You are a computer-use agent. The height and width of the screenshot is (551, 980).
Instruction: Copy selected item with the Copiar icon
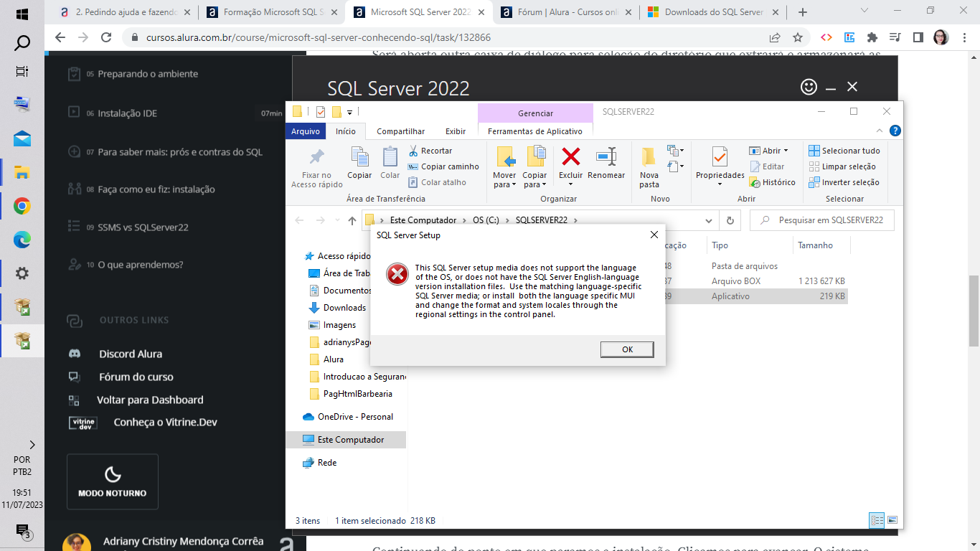pyautogui.click(x=359, y=158)
